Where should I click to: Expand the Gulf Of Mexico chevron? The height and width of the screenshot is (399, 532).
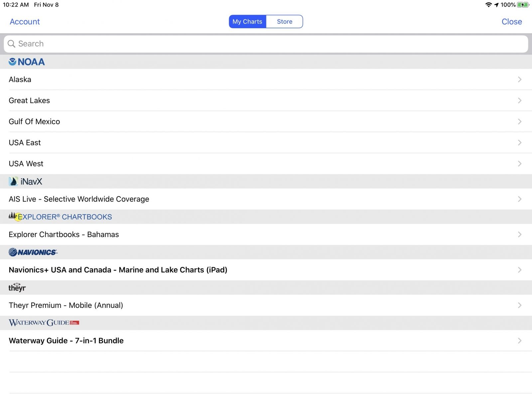[520, 121]
